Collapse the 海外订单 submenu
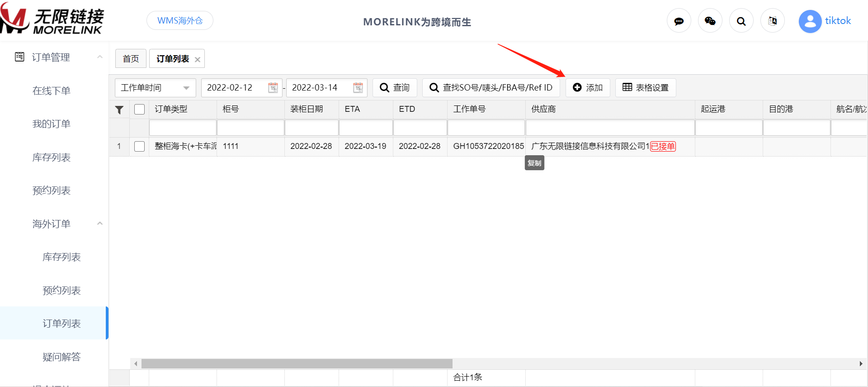The width and height of the screenshot is (868, 387). click(100, 224)
